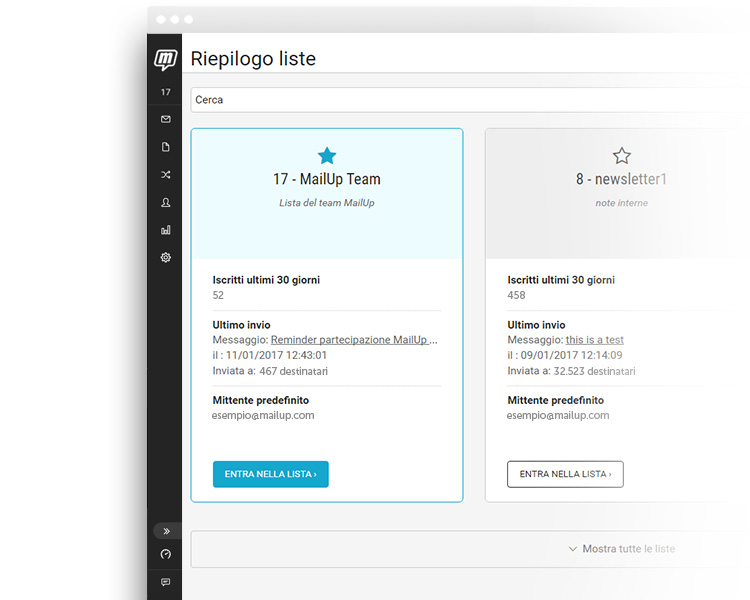
Task: Expand the sidebar with double-chevron arrow
Action: point(166,531)
